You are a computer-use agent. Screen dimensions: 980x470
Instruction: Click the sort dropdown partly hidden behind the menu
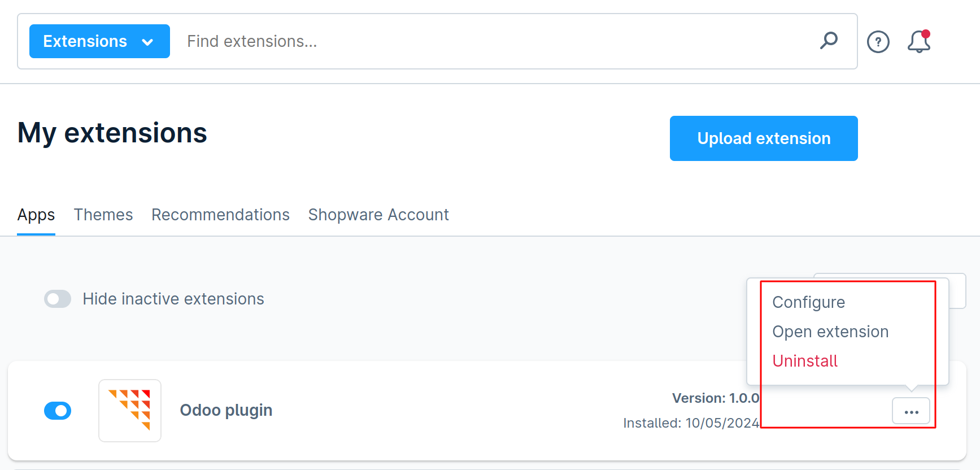click(x=957, y=291)
